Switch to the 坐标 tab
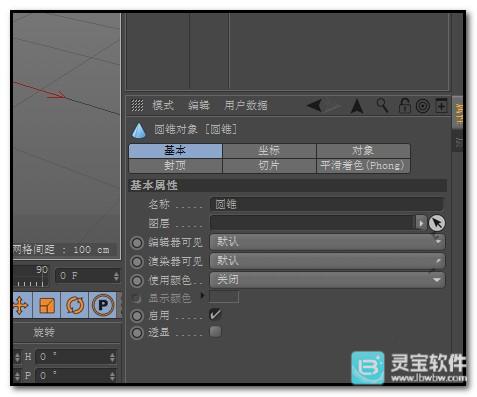 (x=269, y=151)
